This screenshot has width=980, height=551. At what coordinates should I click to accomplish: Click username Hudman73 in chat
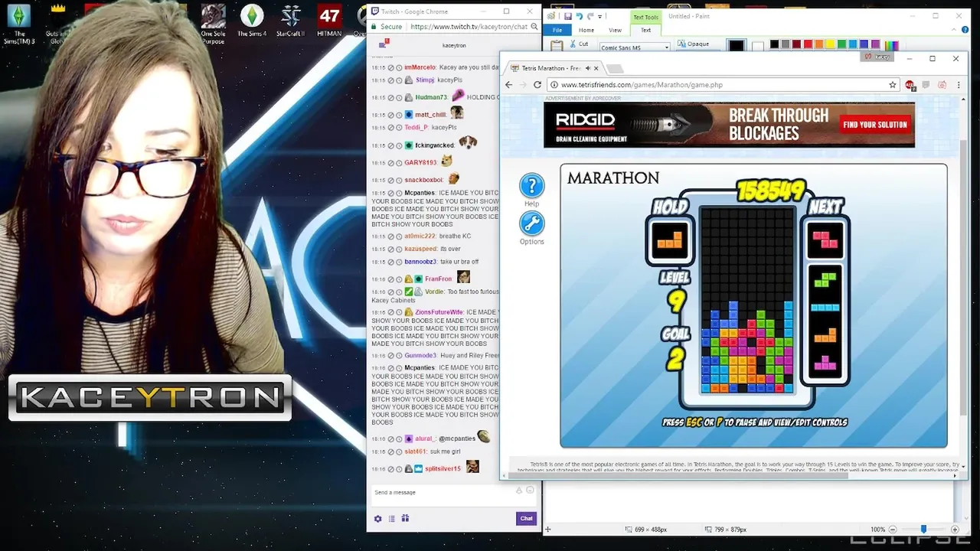tap(431, 97)
